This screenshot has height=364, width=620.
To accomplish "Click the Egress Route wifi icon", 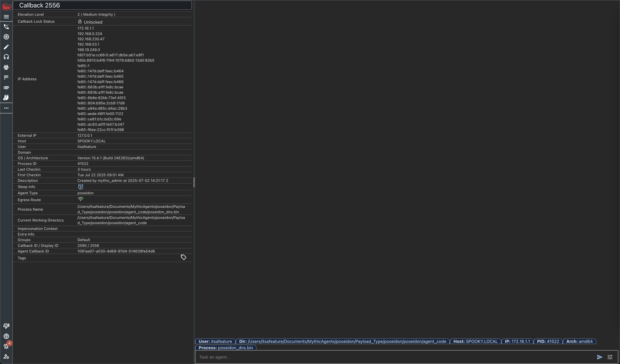I will [80, 199].
